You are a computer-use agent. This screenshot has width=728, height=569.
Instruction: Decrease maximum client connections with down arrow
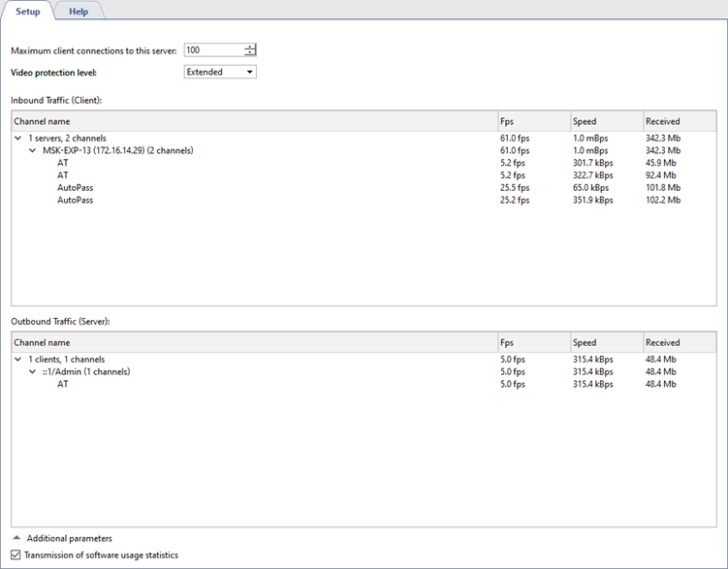(250, 53)
